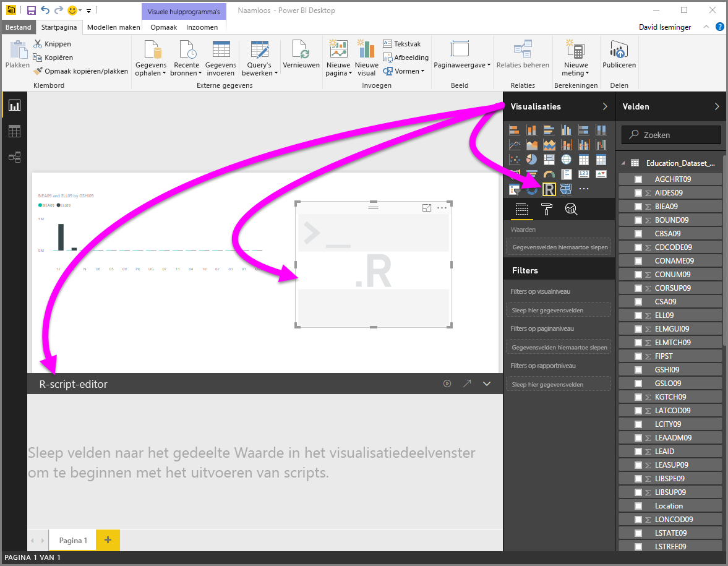Open the report view icon in sidebar
Screen dimensions: 728x566
point(15,105)
